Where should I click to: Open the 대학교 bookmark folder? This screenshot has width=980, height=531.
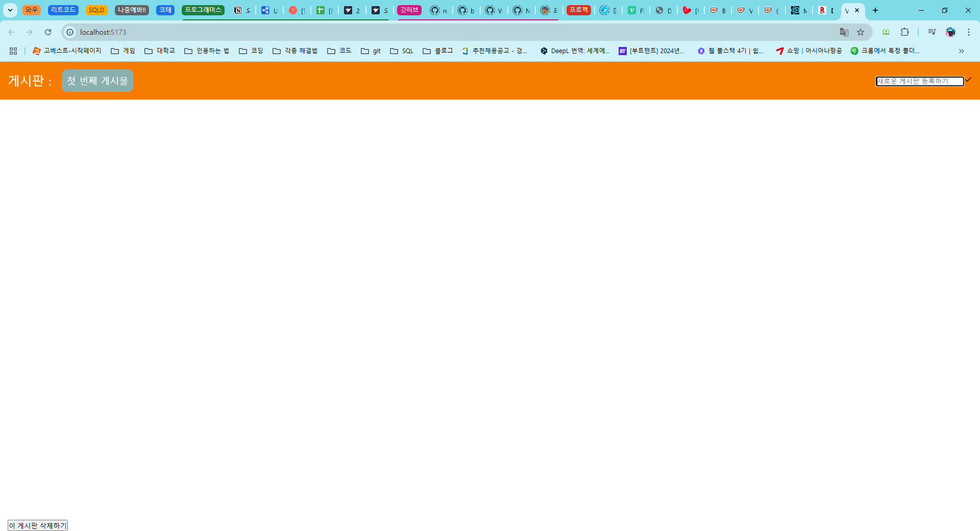[x=160, y=51]
